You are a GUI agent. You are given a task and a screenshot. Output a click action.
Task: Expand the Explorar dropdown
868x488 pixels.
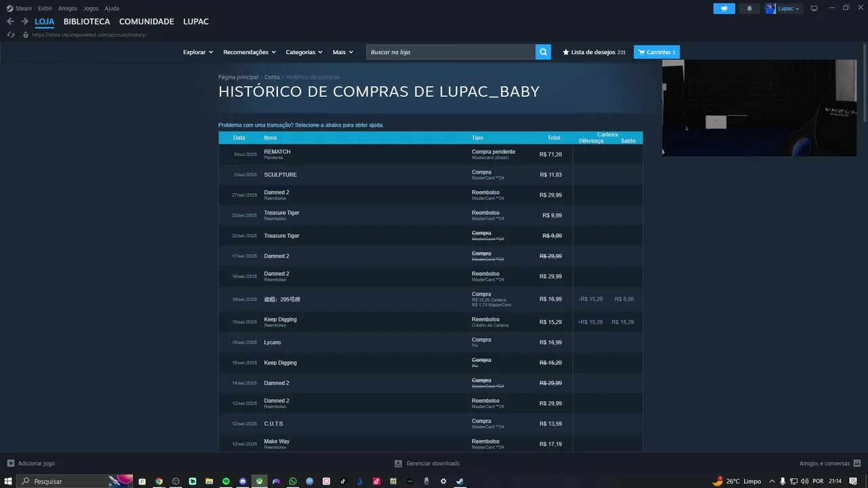click(198, 52)
